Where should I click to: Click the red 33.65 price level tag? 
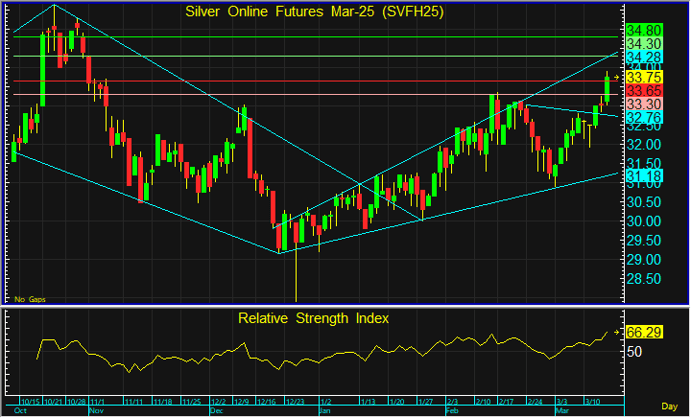[x=646, y=91]
